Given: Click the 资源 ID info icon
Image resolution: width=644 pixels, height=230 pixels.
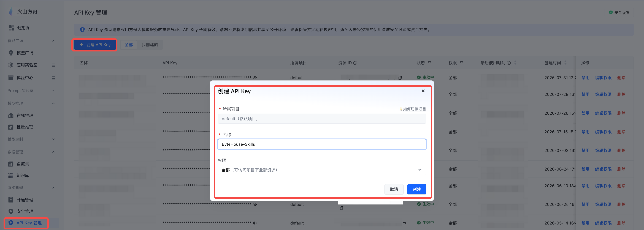Looking at the screenshot, I should pos(355,63).
